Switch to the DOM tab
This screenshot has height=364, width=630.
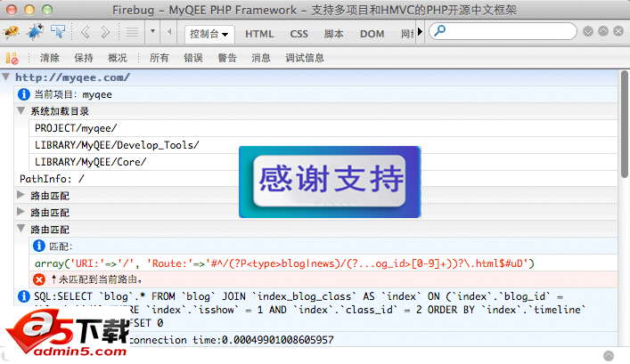coord(372,34)
